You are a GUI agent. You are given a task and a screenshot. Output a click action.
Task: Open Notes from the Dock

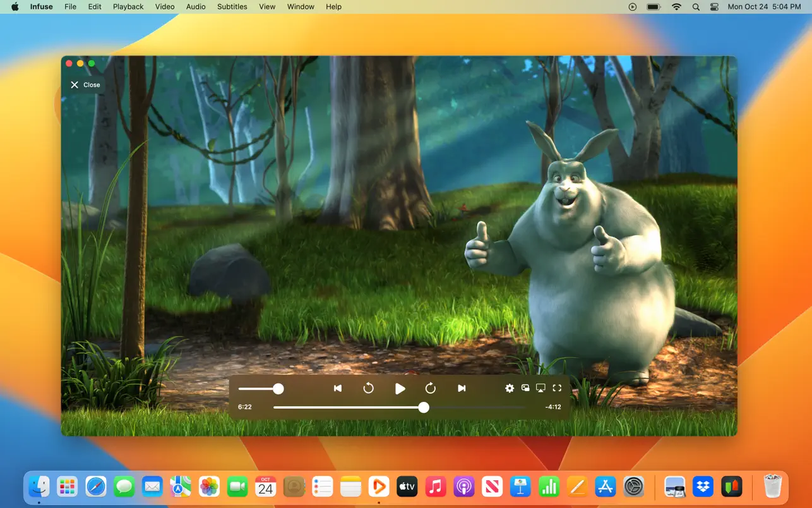[x=350, y=487]
